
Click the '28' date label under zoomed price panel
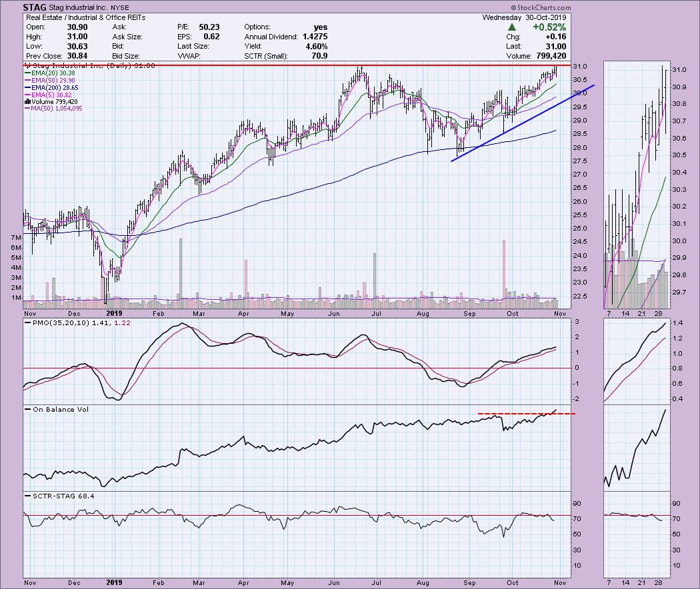pyautogui.click(x=659, y=314)
